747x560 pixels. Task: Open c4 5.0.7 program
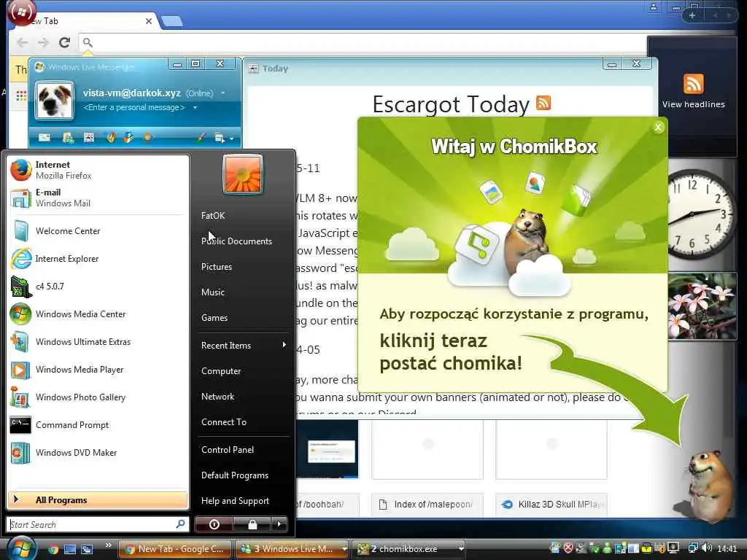pyautogui.click(x=98, y=286)
